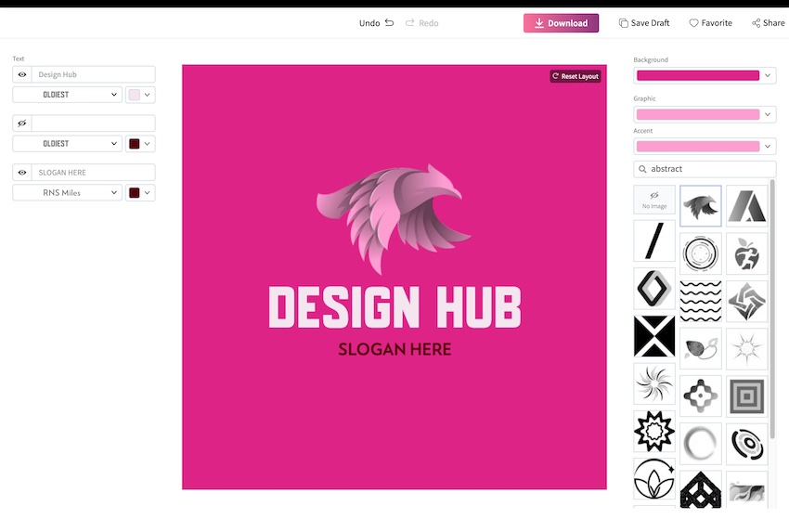Viewport: 789px width, 532px height.
Task: Toggle visibility of the SLOGAN HERE line
Action: click(22, 172)
